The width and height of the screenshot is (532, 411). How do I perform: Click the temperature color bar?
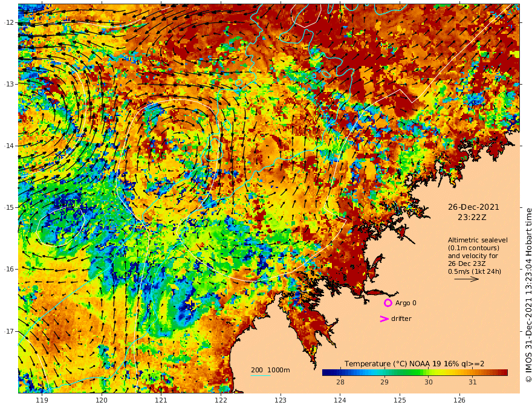pos(415,373)
